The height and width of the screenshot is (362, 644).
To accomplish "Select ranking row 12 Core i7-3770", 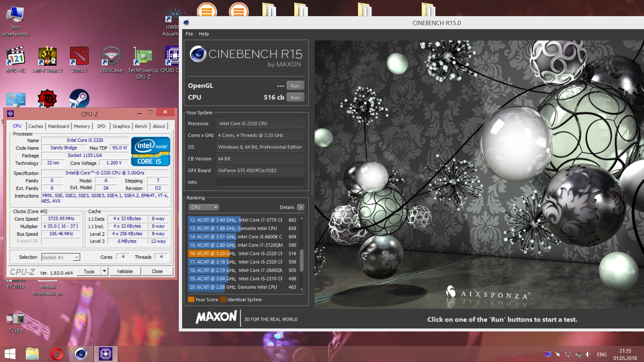I will pos(243,220).
